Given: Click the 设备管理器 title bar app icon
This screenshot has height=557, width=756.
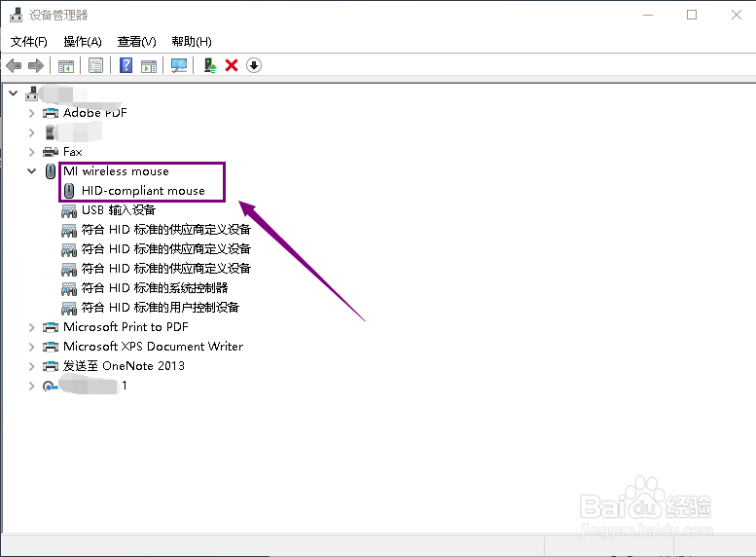Looking at the screenshot, I should [16, 15].
